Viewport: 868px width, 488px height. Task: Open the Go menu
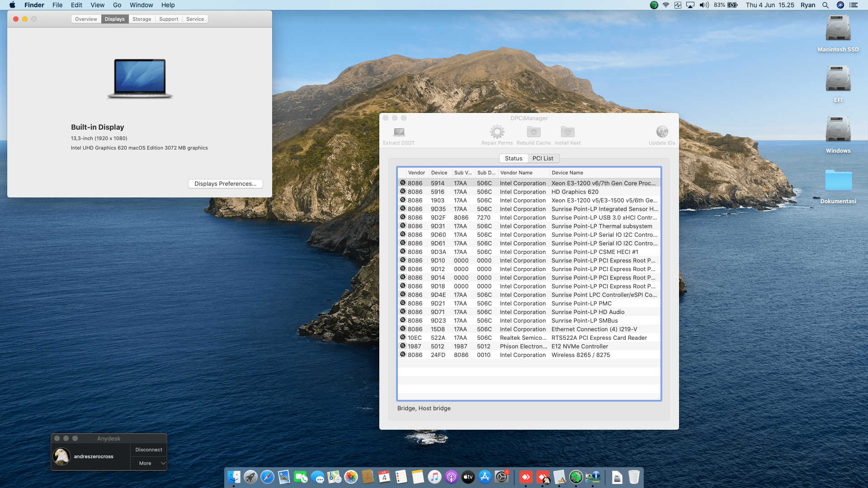(x=117, y=5)
